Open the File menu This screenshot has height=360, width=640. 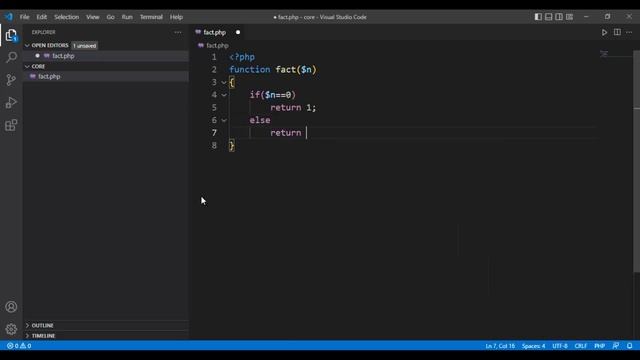tap(24, 17)
